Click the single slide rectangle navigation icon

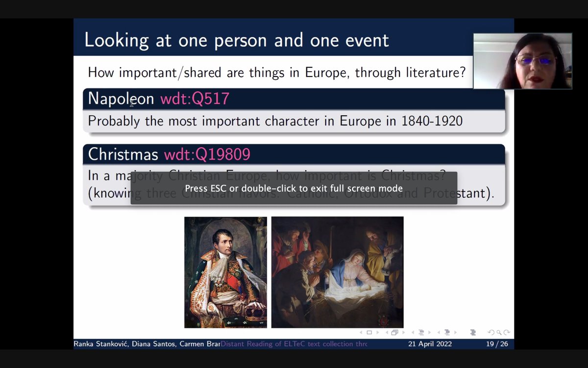(x=369, y=332)
